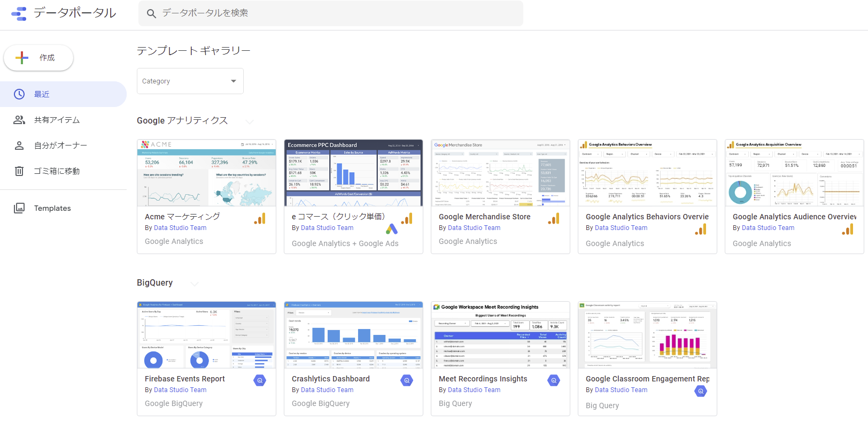The image size is (868, 421).
Task: Click the e コマース（クリック単価）title
Action: [x=338, y=217]
